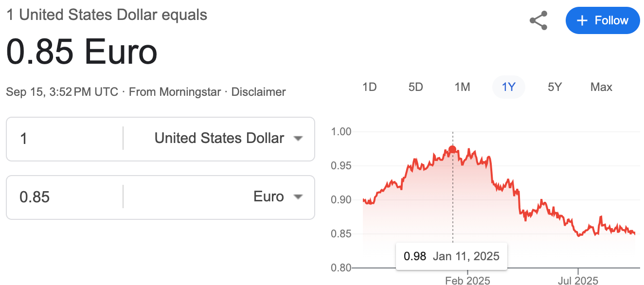Click the share icon

point(538,21)
